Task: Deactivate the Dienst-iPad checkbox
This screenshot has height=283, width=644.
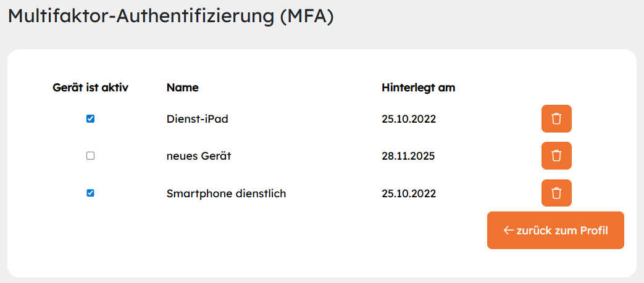Action: coord(90,119)
